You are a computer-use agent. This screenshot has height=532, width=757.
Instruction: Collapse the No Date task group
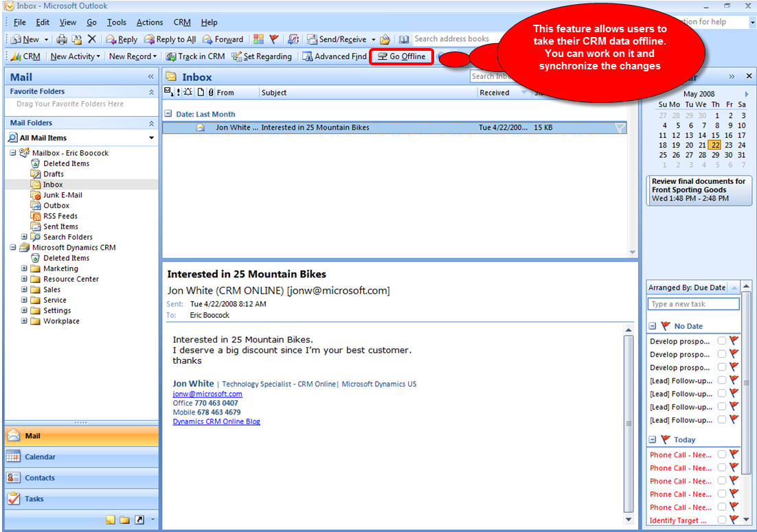(652, 326)
